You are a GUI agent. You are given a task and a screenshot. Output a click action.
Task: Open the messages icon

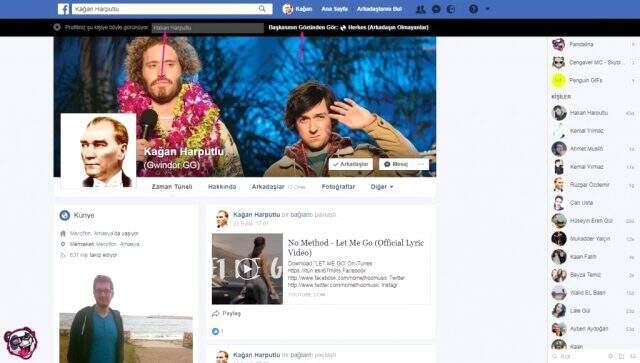point(436,9)
